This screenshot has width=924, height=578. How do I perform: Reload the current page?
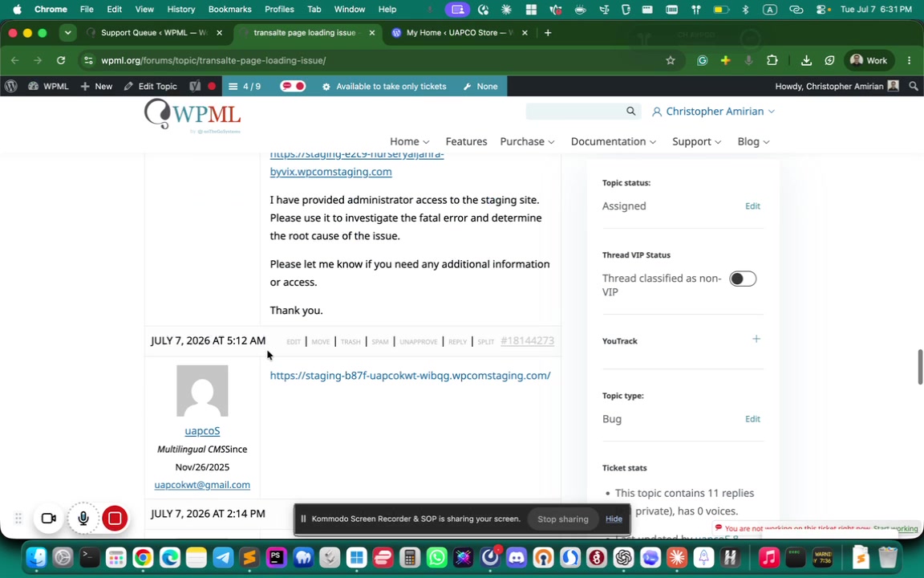click(x=61, y=60)
